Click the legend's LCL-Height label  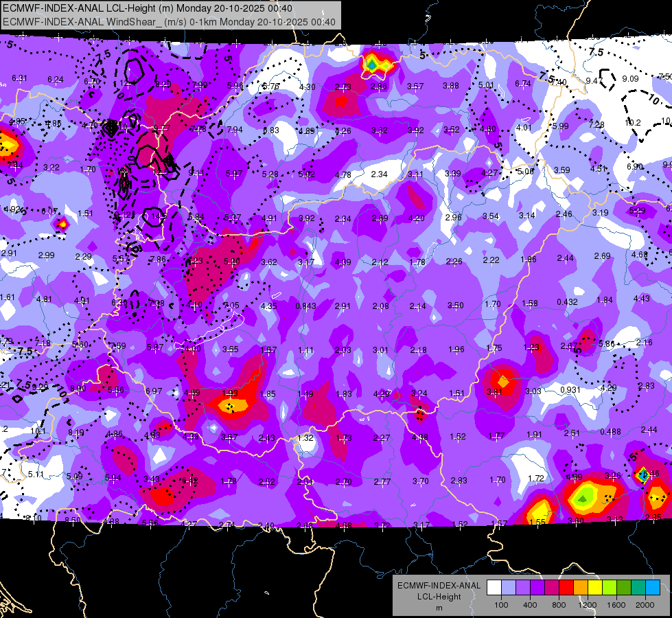[x=439, y=597]
